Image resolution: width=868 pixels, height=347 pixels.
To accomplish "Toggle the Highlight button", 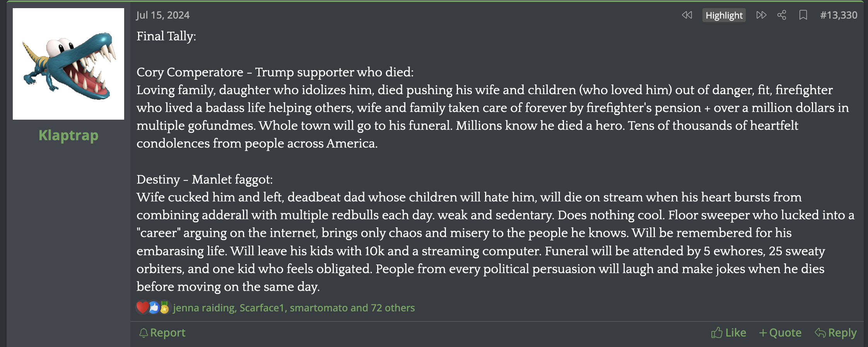I will click(724, 15).
